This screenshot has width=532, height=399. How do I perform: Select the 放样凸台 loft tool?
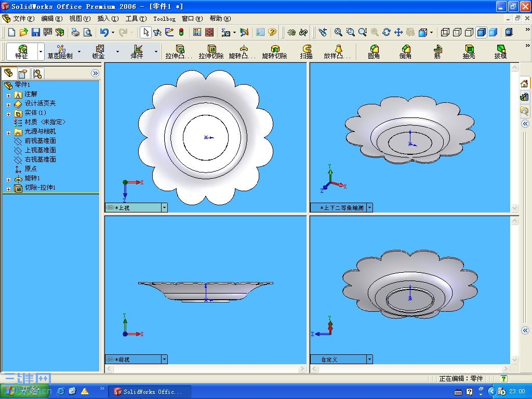[x=338, y=51]
